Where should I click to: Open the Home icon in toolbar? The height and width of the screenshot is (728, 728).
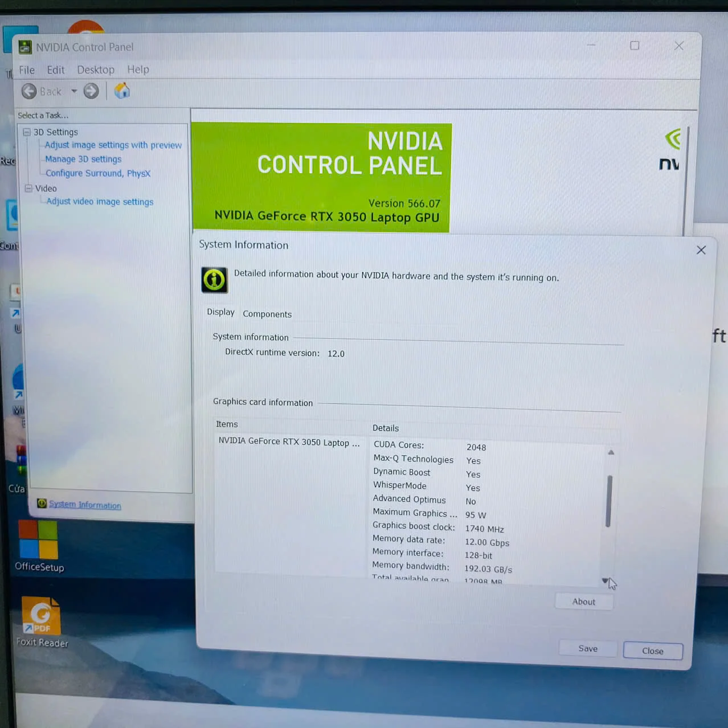[122, 91]
